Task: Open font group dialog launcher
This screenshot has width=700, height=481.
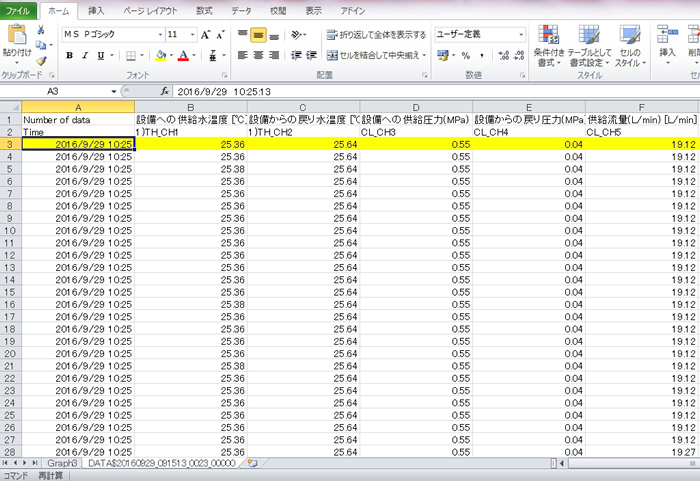Action: click(x=225, y=75)
